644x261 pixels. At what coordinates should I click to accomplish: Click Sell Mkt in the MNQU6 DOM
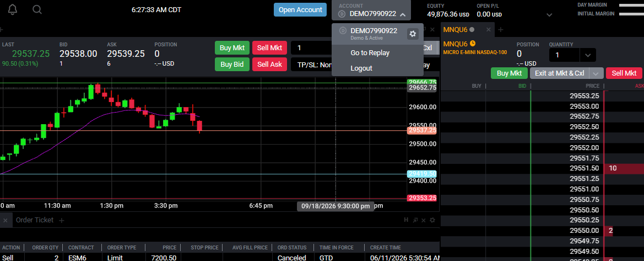click(x=624, y=73)
